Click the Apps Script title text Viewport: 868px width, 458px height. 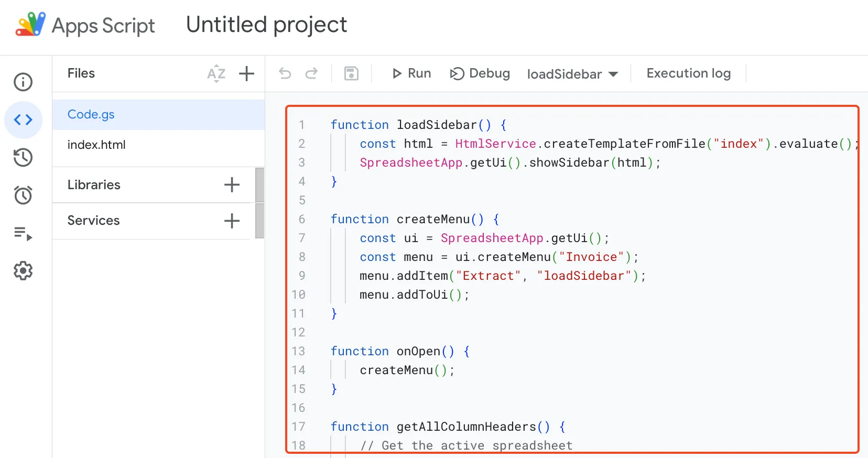coord(103,26)
